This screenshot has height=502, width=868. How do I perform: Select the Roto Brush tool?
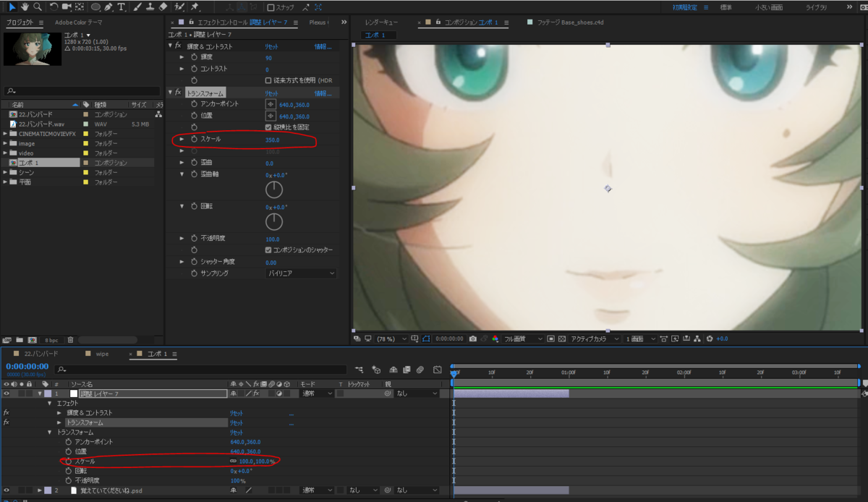tap(179, 7)
